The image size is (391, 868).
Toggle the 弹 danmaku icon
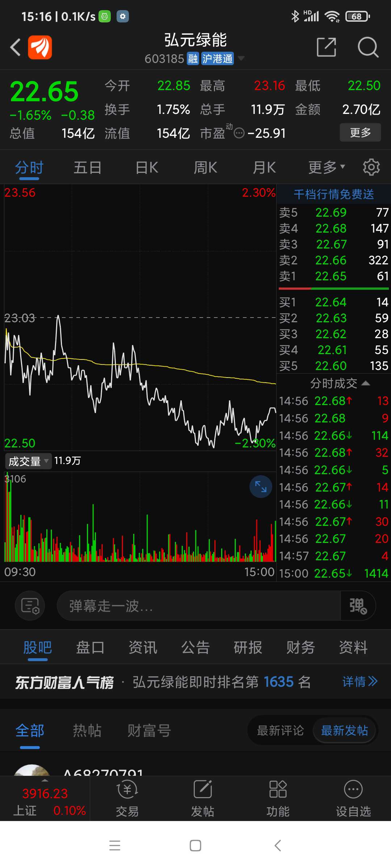coord(358,606)
